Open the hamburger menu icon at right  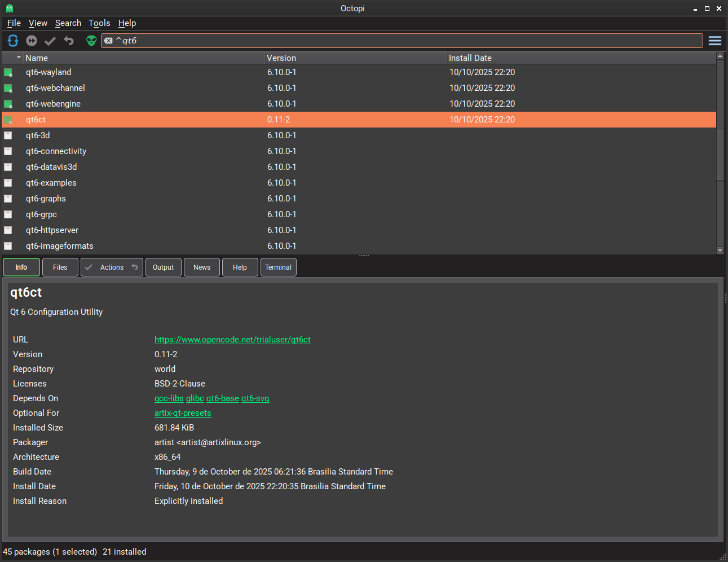tap(715, 41)
